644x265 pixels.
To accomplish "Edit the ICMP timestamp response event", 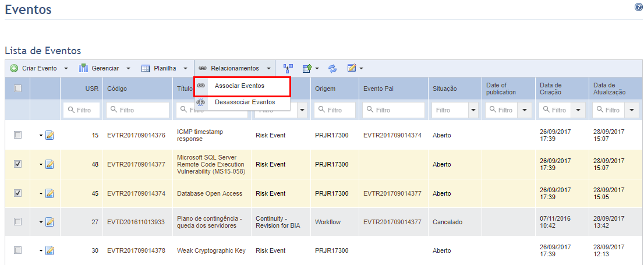I will pyautogui.click(x=49, y=135).
